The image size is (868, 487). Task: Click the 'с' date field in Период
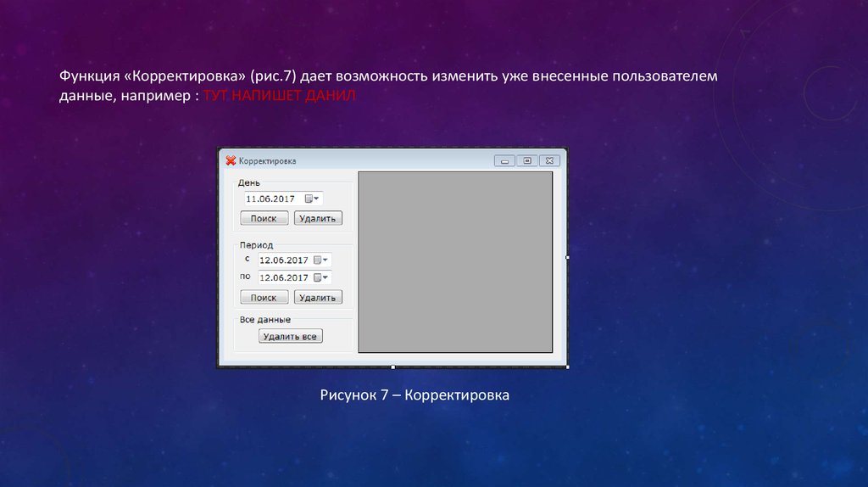[x=284, y=260]
